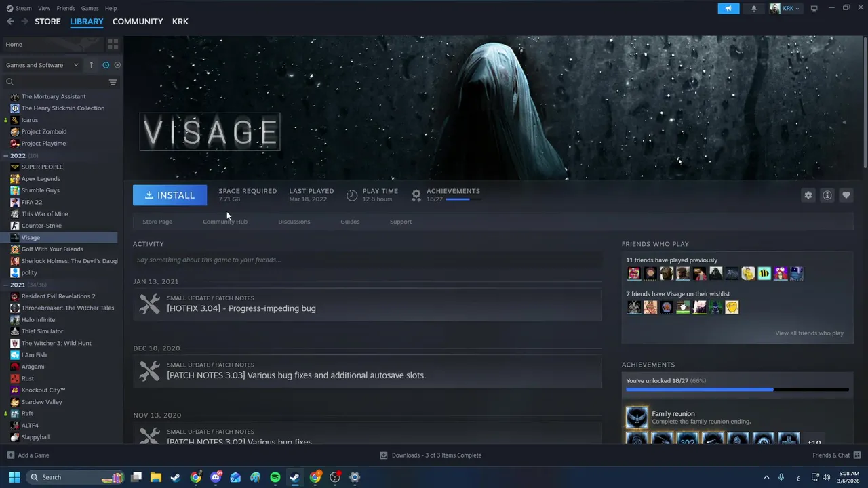Go to the STORE tab

pos(47,22)
